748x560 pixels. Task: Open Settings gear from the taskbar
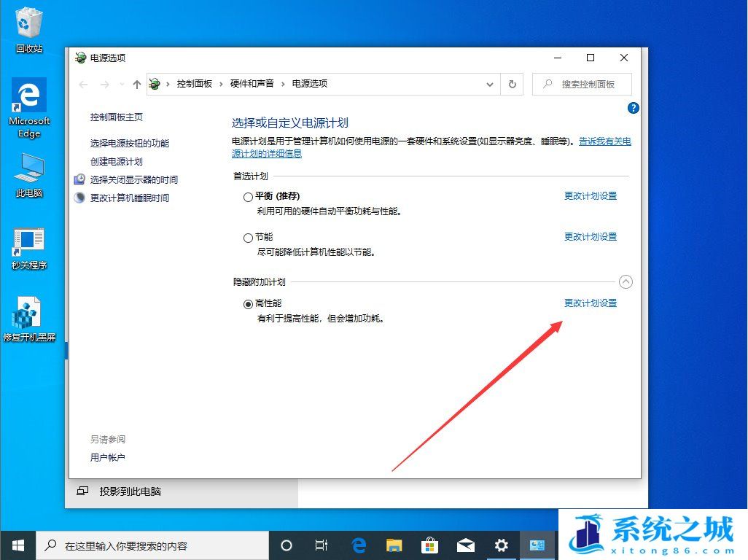[x=502, y=545]
